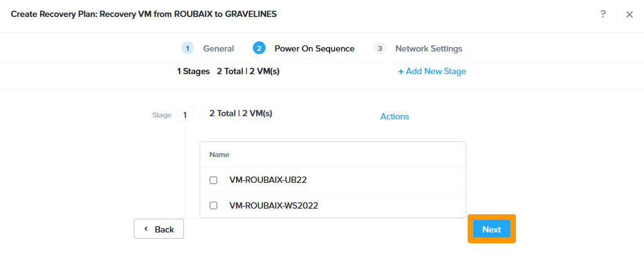Screen dimensions: 644x262
Task: Click the Stage 1 VM count summary
Action: (x=240, y=114)
